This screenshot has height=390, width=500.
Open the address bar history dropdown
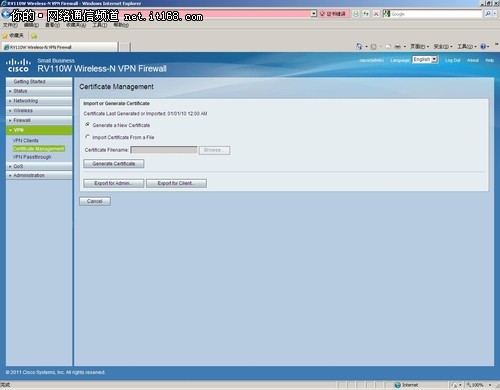click(314, 14)
